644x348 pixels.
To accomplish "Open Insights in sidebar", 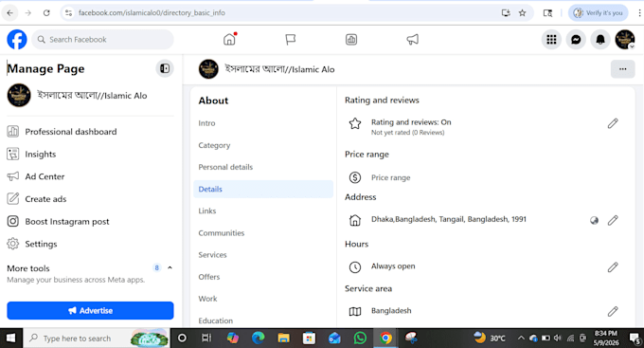I will point(90,155).
